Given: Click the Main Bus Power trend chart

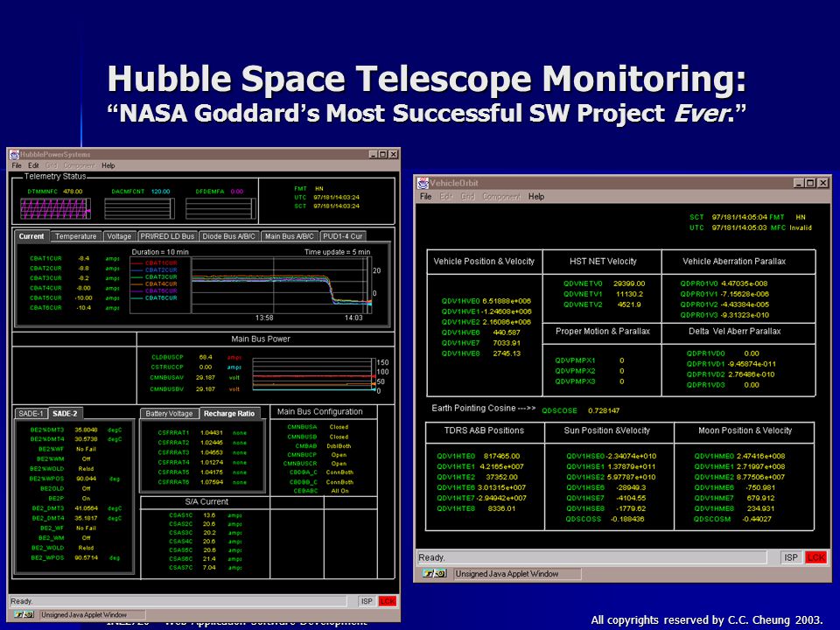Looking at the screenshot, I should pyautogui.click(x=314, y=375).
